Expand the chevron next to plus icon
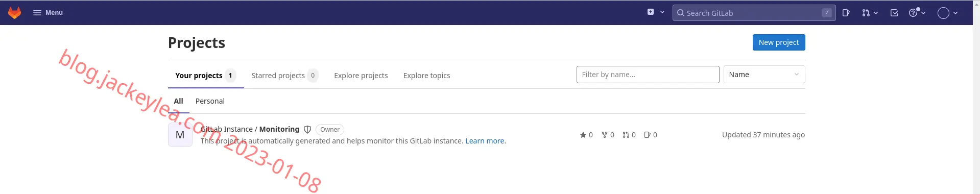Image resolution: width=980 pixels, height=194 pixels. 662,12
